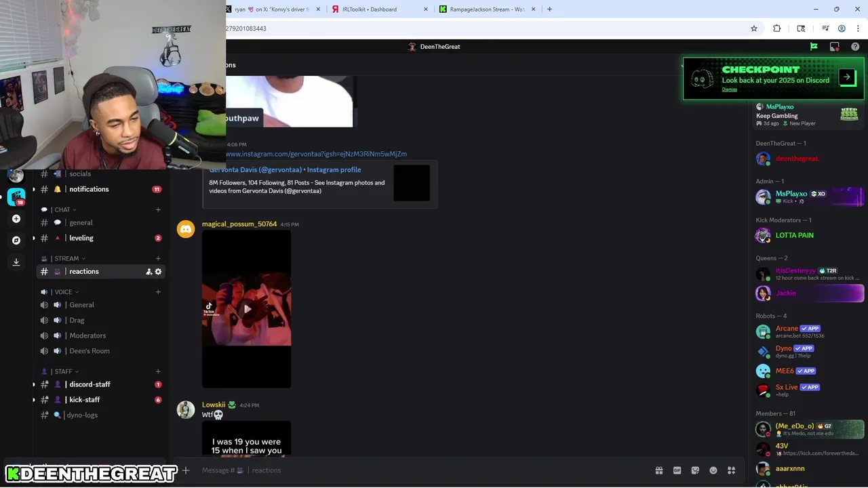The width and height of the screenshot is (868, 488).
Task: Collapse the CHAT category
Action: (x=59, y=210)
